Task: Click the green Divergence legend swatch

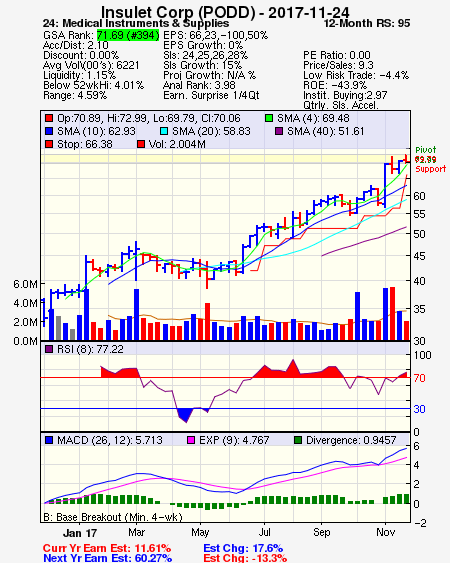Action: click(x=298, y=440)
